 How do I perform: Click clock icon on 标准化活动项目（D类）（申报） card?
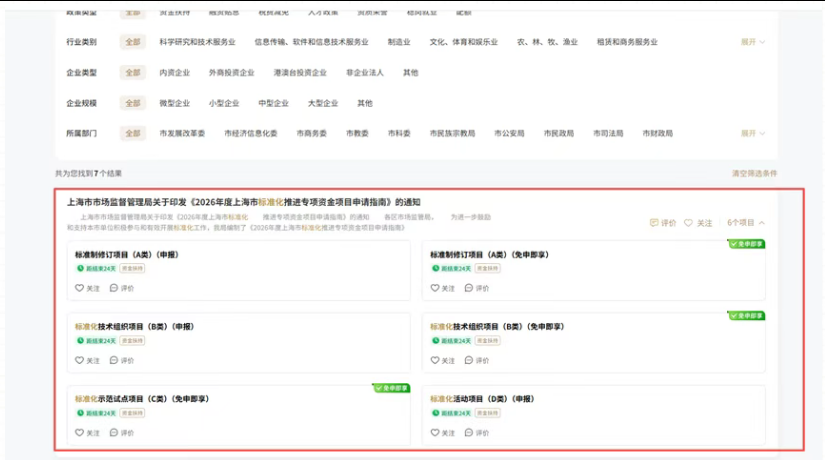pos(436,413)
